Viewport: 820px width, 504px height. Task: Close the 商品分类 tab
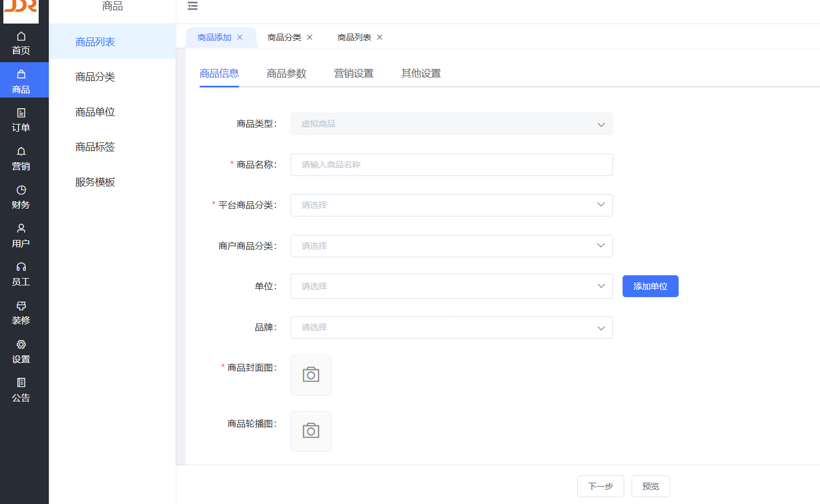point(310,38)
